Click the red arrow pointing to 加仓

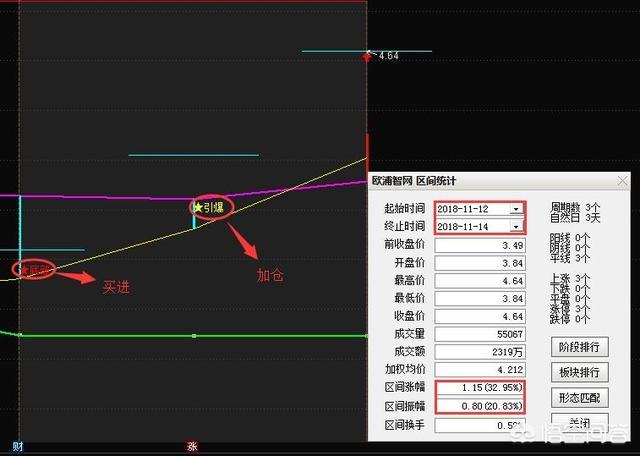click(242, 241)
